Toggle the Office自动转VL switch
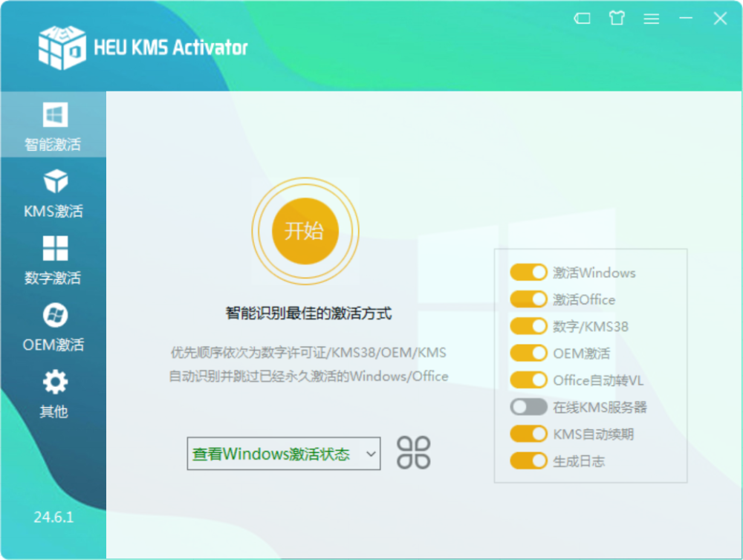 point(529,380)
